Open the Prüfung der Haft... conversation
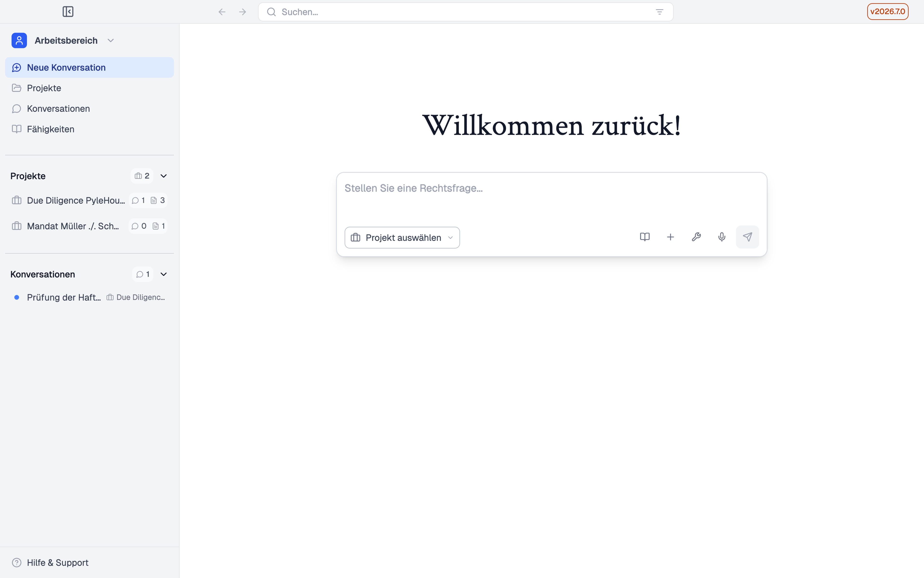 pos(64,297)
